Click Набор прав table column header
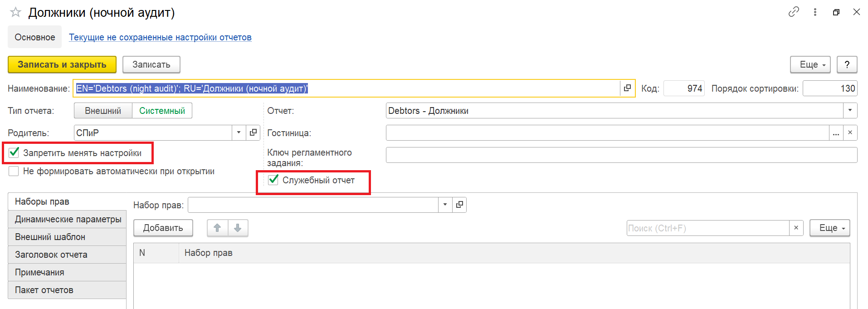868x309 pixels. [x=514, y=253]
